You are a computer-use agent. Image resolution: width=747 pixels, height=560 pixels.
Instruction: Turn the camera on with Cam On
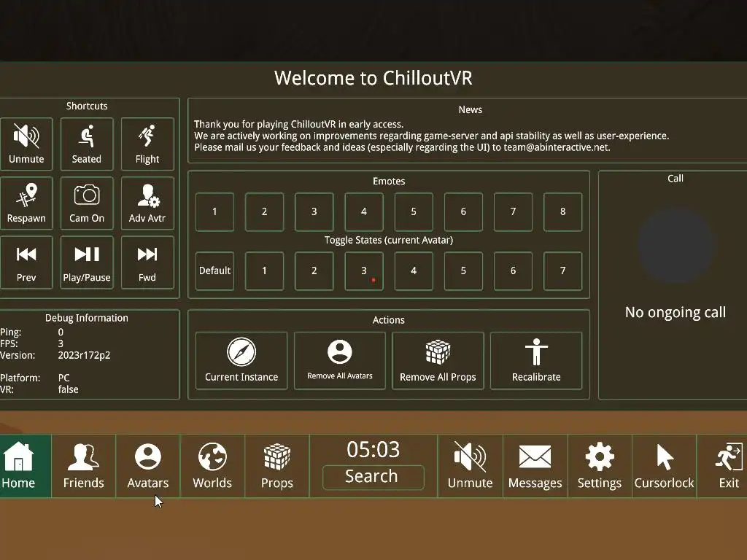tap(87, 203)
